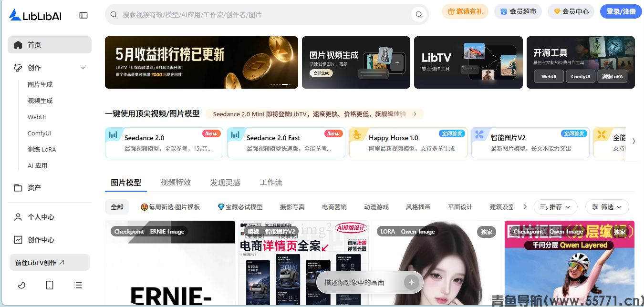The width and height of the screenshot is (644, 307).
Task: Select the 摄影写真 category chip
Action: click(292, 207)
